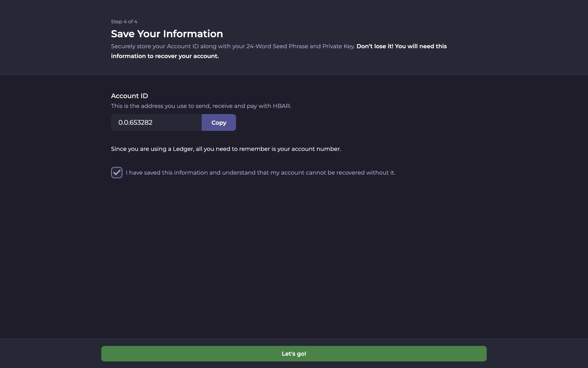This screenshot has width=588, height=368.
Task: Click the Step 4 of 4 label
Action: [x=124, y=21]
